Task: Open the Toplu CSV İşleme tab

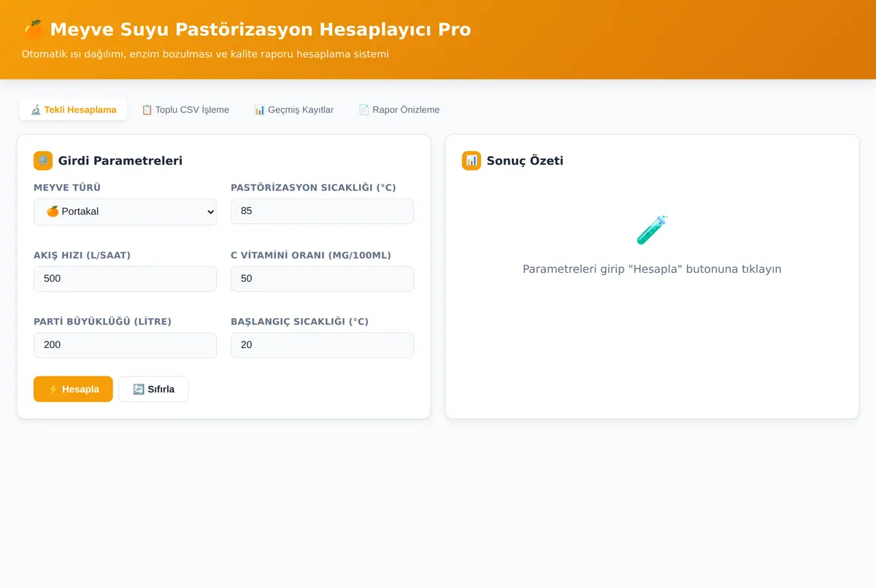Action: click(x=185, y=109)
